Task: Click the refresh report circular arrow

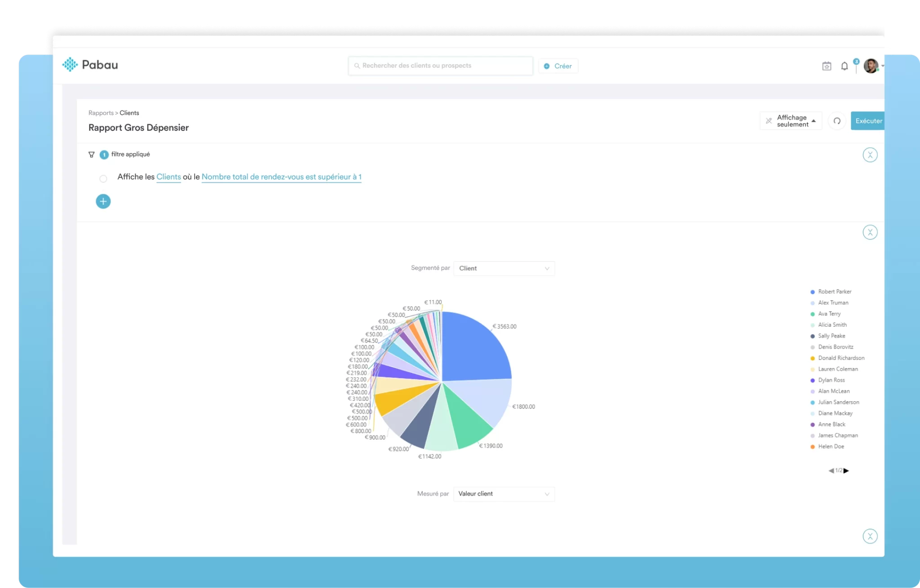Action: (x=837, y=121)
